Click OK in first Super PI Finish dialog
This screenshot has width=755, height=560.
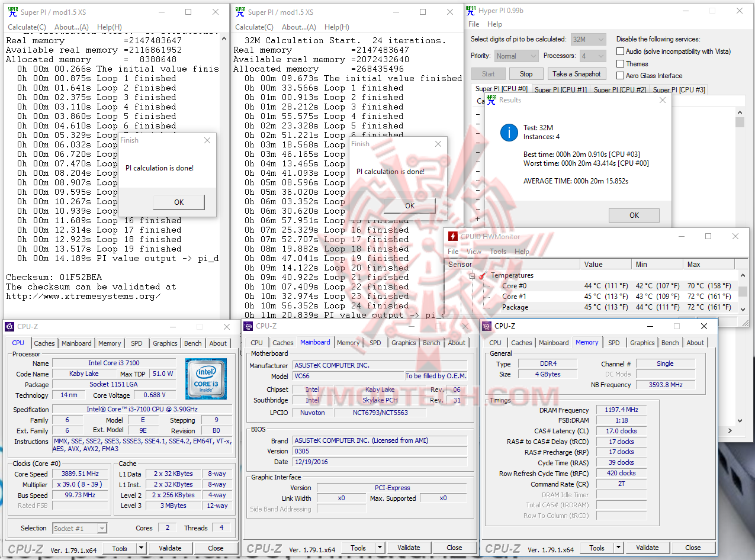click(179, 202)
